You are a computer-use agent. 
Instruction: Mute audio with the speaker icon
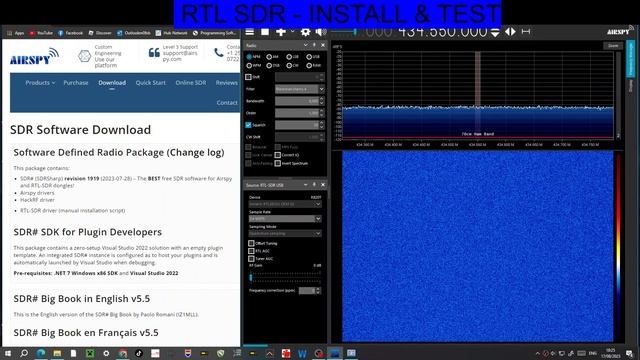[x=321, y=32]
